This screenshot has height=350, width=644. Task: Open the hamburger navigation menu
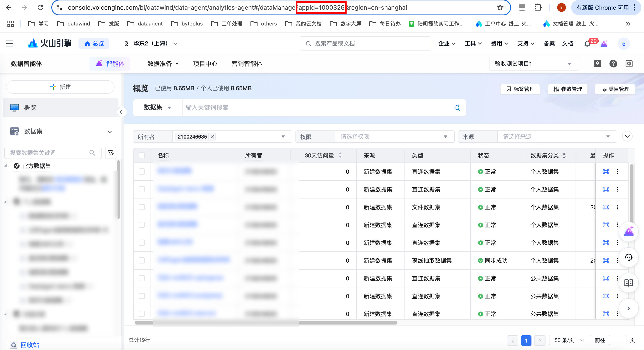pos(9,43)
